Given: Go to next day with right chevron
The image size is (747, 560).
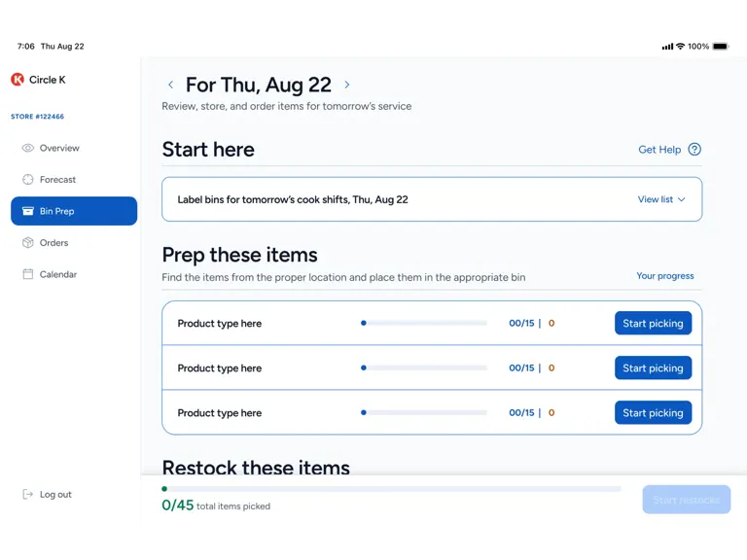Looking at the screenshot, I should [x=347, y=85].
